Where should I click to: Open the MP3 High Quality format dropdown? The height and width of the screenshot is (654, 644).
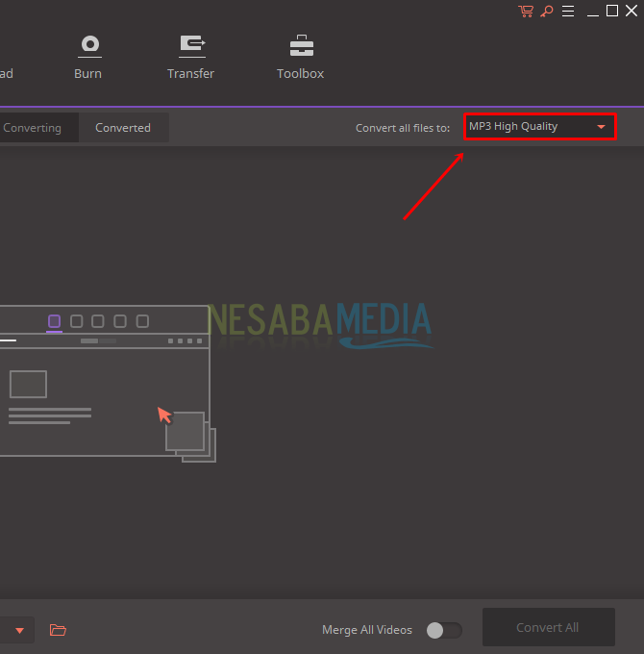tap(539, 126)
